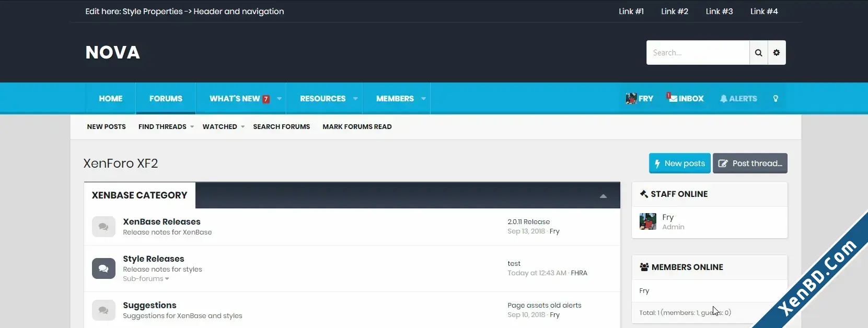The image size is (868, 328).
Task: Open the What's New tab
Action: [235, 99]
